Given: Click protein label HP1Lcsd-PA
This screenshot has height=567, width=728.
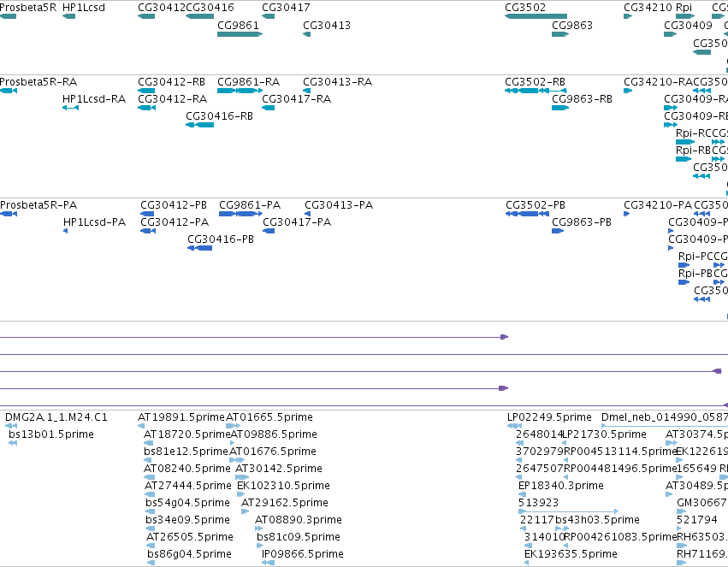Looking at the screenshot, I should (94, 222).
